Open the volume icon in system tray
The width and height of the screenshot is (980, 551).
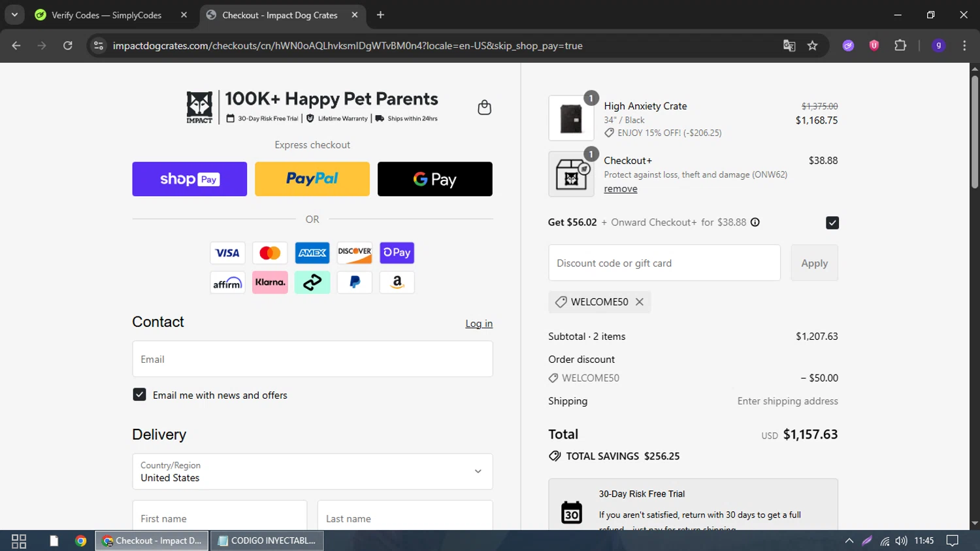tap(902, 541)
